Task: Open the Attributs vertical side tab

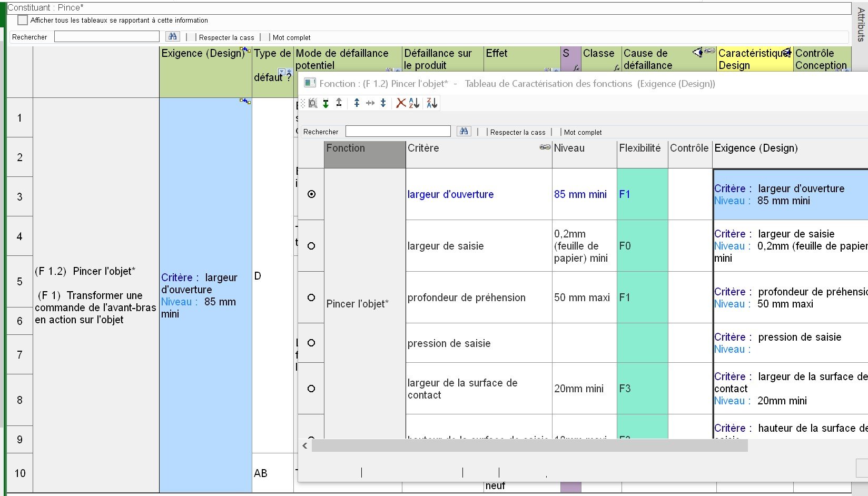Action: pos(860,24)
